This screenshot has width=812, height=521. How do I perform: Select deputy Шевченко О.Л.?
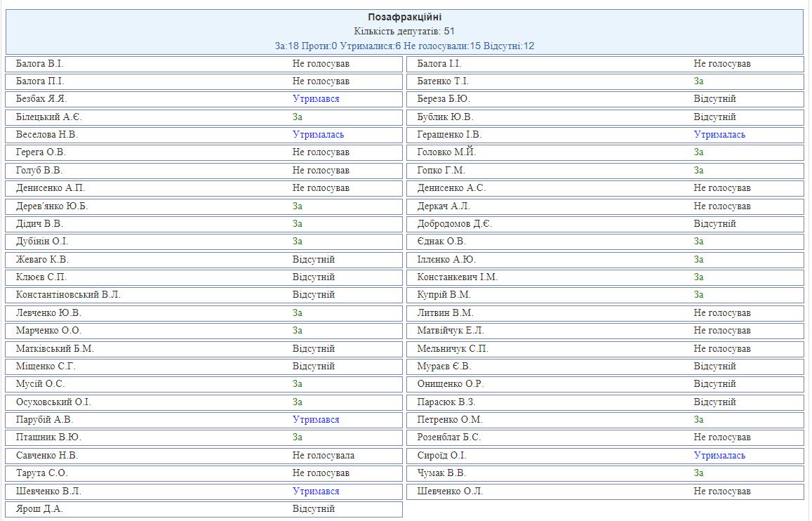pos(450,492)
